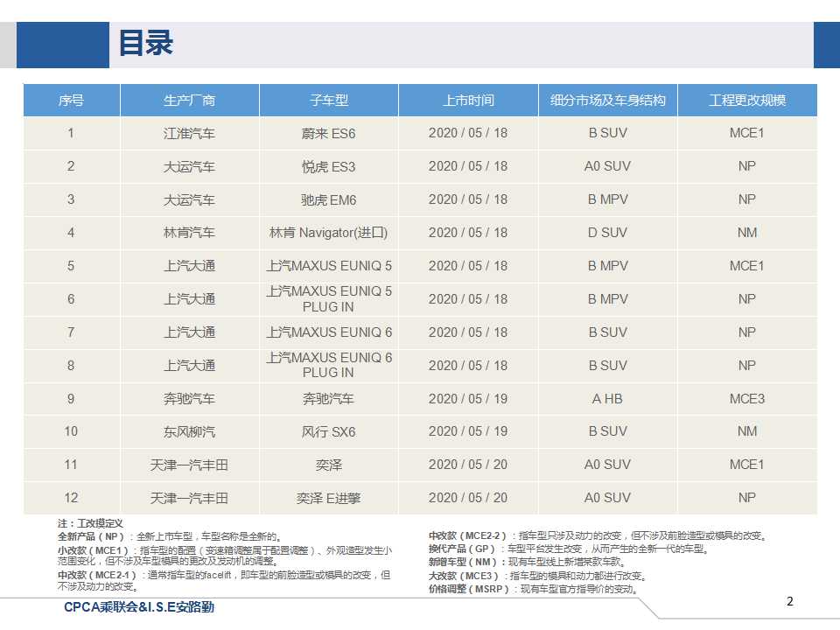Click the 中改款（MCE2-2） definition line
This screenshot has width=840, height=630.
(x=598, y=535)
